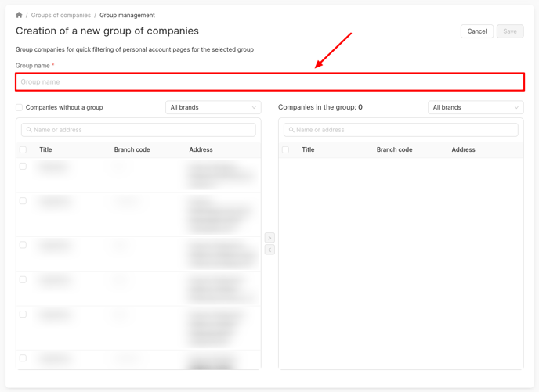Tick the second company row checkbox

23,201
